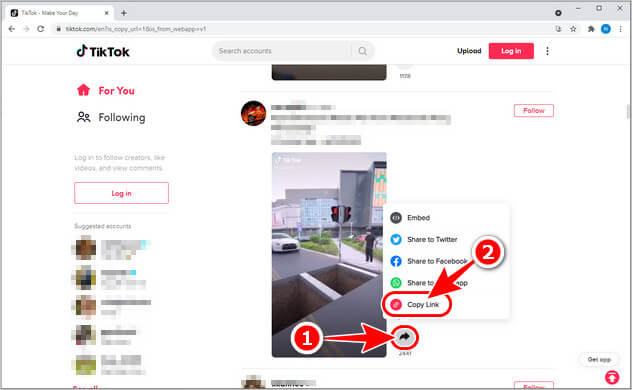The image size is (632, 390).
Task: Click the WhatsApp icon in share menu
Action: [396, 283]
